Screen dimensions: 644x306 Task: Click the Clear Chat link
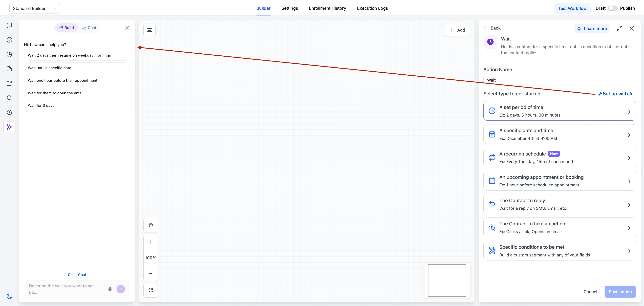77,274
